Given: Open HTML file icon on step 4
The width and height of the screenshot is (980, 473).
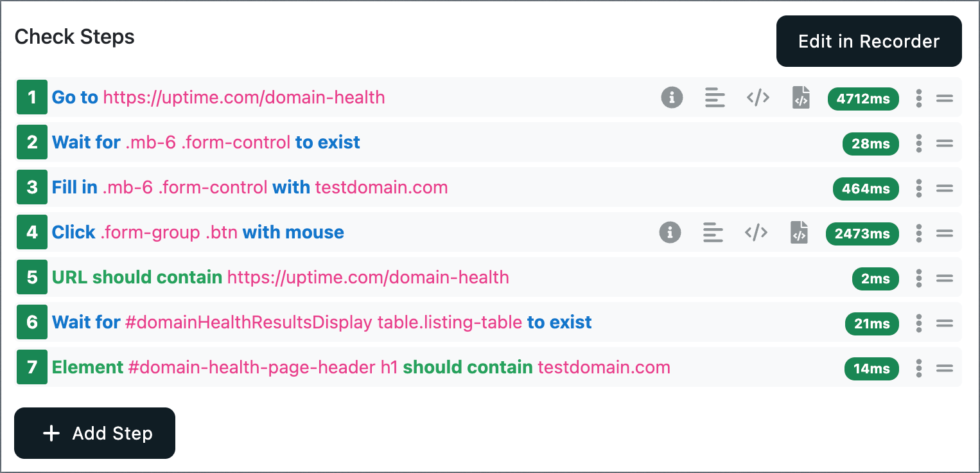Looking at the screenshot, I should click(799, 233).
